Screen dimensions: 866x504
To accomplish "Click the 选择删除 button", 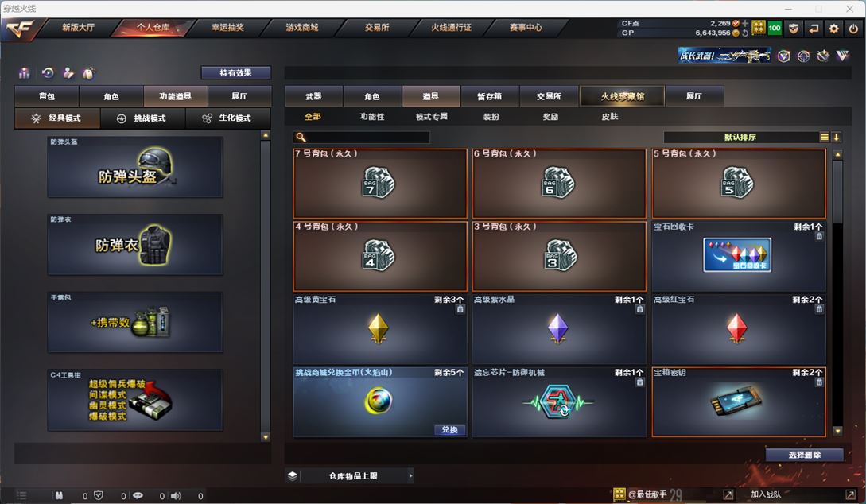I will coord(805,455).
